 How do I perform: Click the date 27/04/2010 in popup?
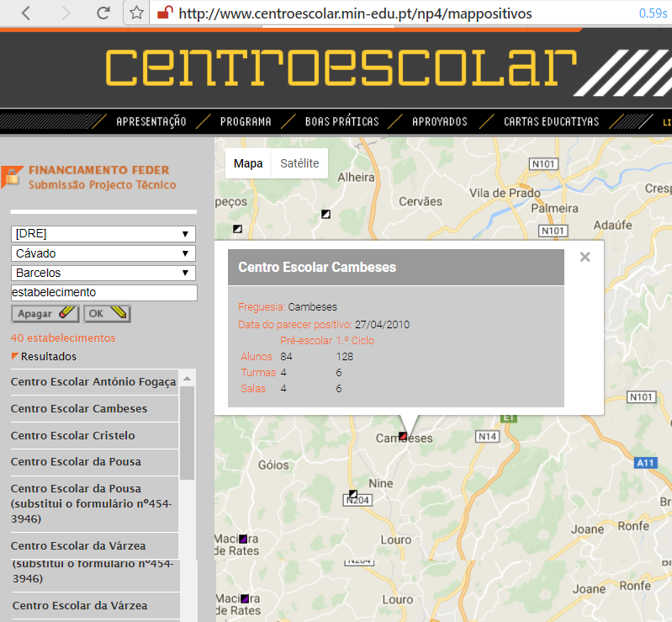coord(383,325)
